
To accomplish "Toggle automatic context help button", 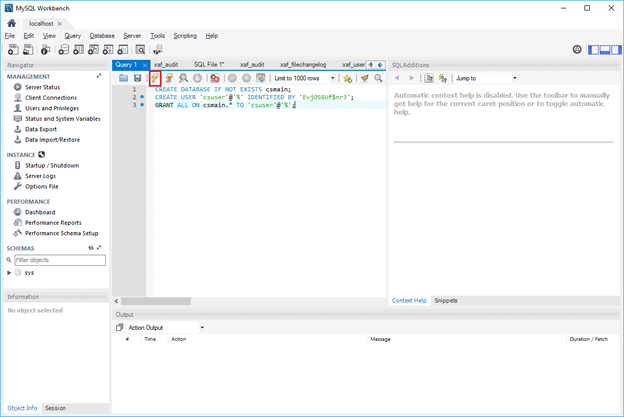I will coord(443,78).
